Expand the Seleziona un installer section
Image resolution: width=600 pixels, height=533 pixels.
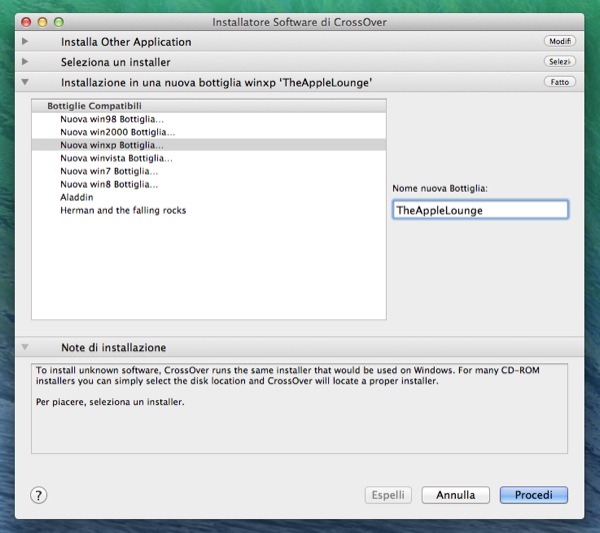click(x=25, y=62)
